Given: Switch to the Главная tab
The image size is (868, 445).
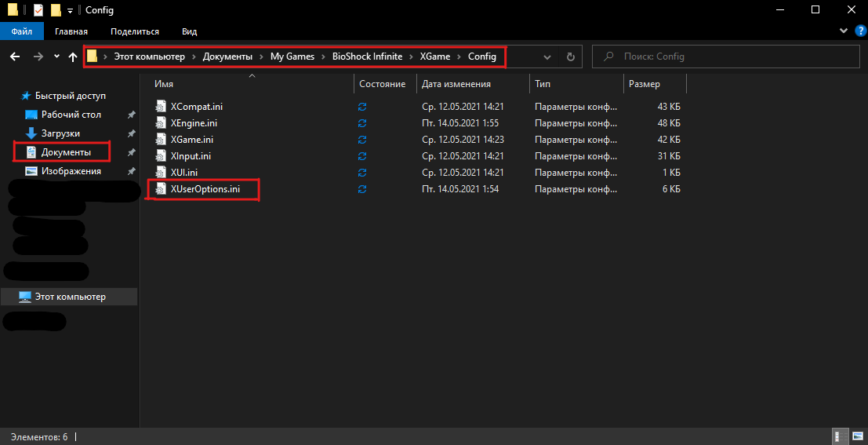Looking at the screenshot, I should (x=71, y=31).
